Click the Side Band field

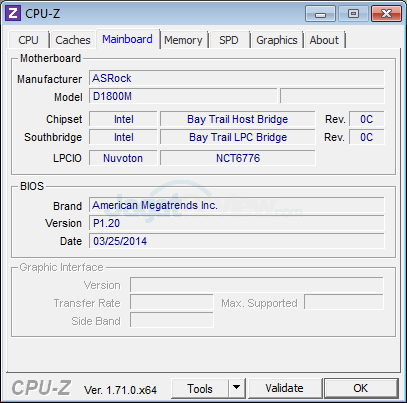point(172,320)
